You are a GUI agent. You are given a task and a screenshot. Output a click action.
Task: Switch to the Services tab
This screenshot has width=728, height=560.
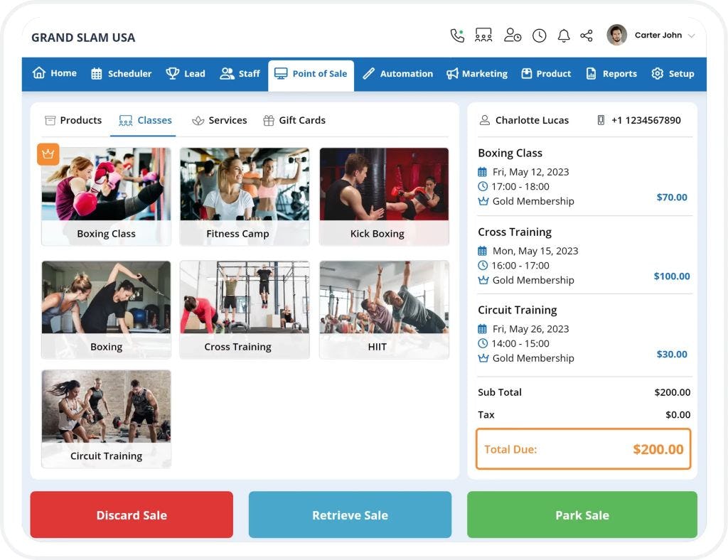(x=219, y=120)
